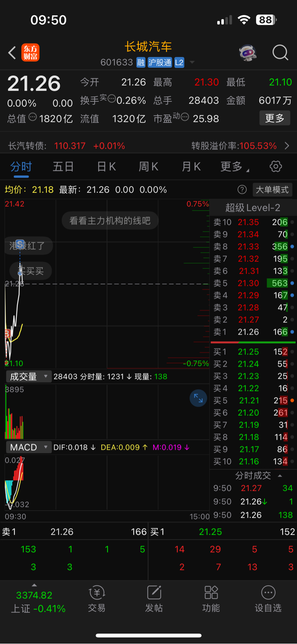Screen dimensions: 297x644
Task: Tap the Wi-Fi status icon
Action: point(244,20)
